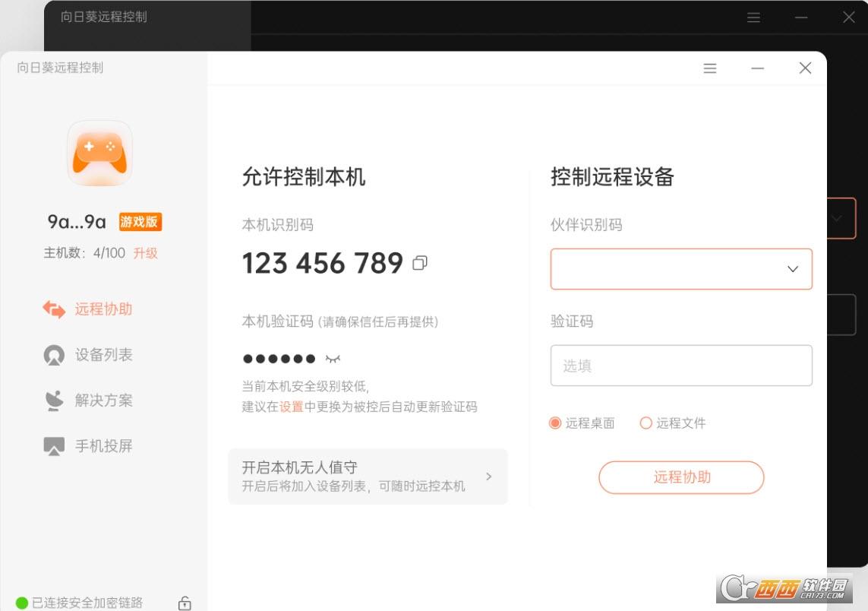Click the 远程协助 arrows icon in sidebar

(x=54, y=309)
